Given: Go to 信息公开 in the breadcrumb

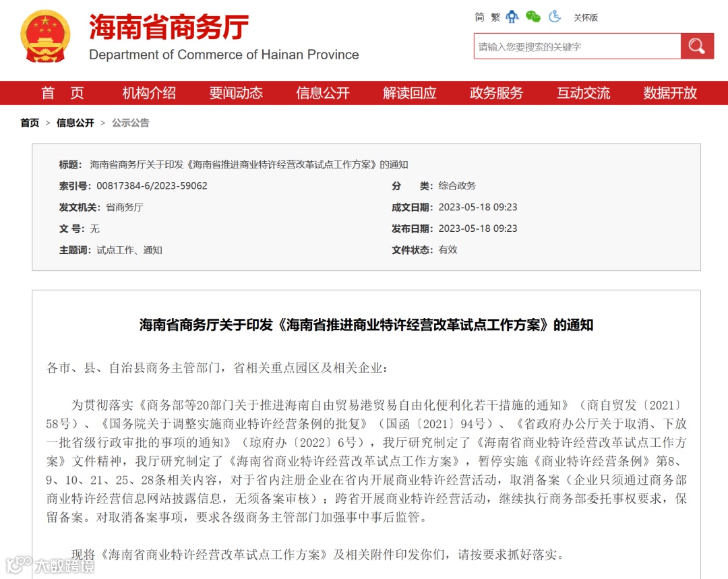Looking at the screenshot, I should pyautogui.click(x=75, y=123).
